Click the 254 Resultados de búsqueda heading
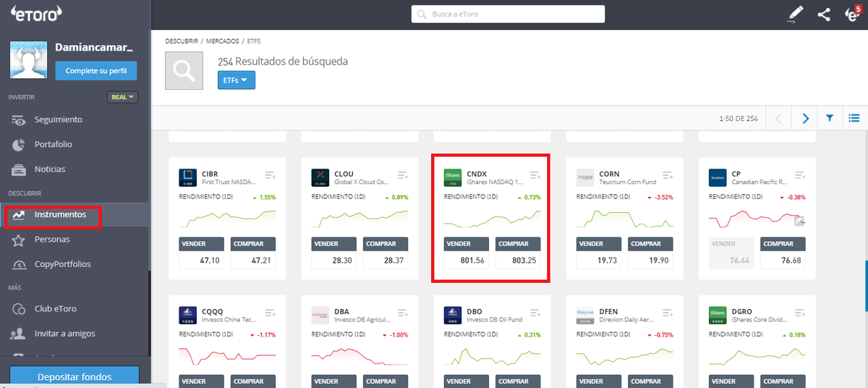 point(283,62)
